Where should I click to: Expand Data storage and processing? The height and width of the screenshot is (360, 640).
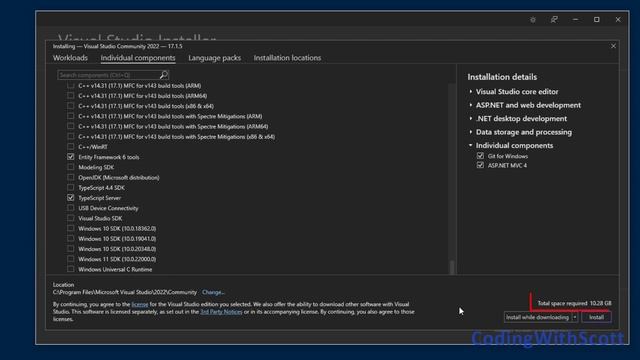click(x=471, y=132)
